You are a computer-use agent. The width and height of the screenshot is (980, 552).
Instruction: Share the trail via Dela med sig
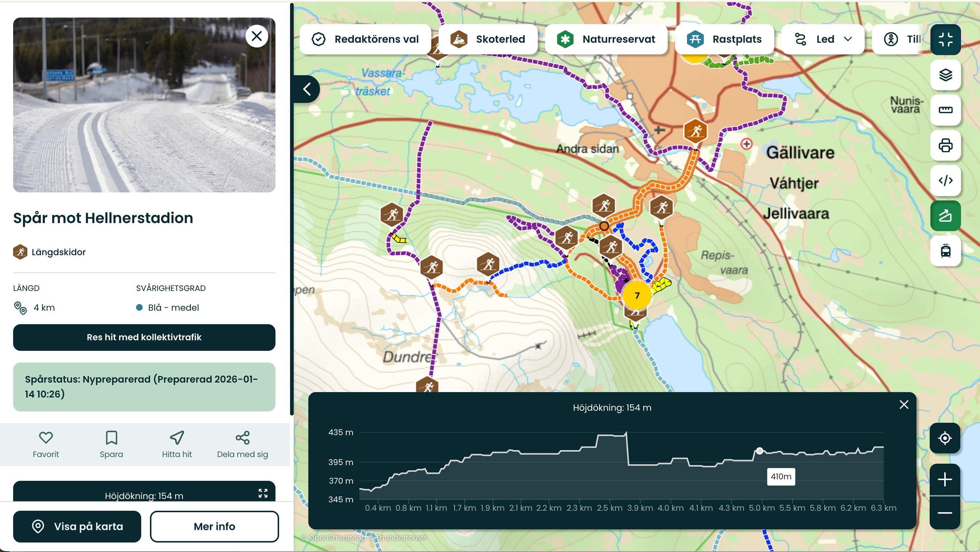pos(242,444)
